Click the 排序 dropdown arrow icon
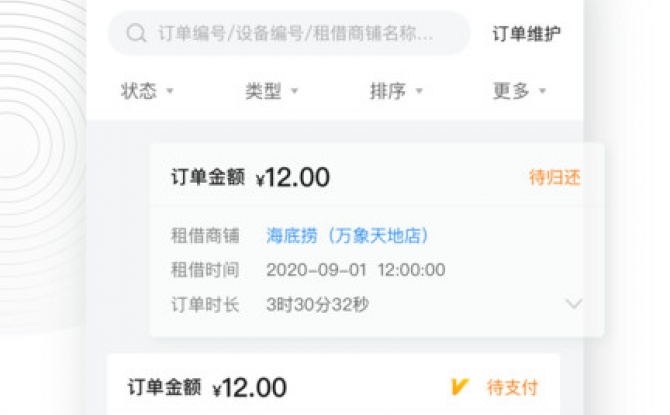 [419, 91]
